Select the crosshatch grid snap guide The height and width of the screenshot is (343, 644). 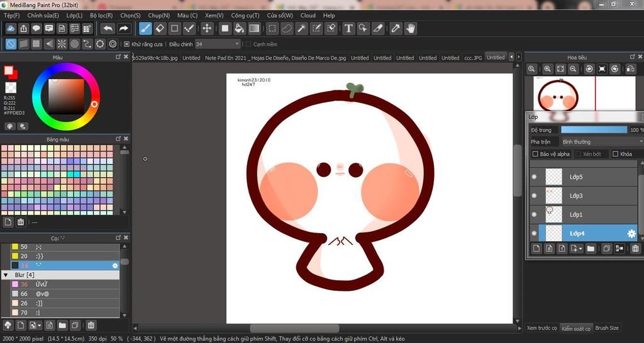coord(36,44)
